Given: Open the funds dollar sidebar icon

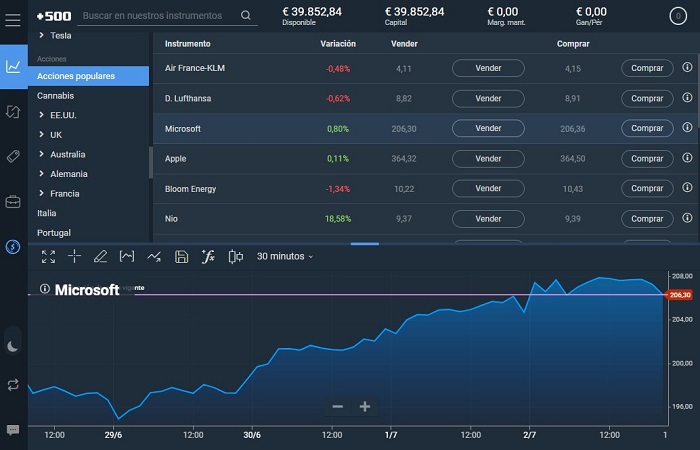Looking at the screenshot, I should point(13,246).
